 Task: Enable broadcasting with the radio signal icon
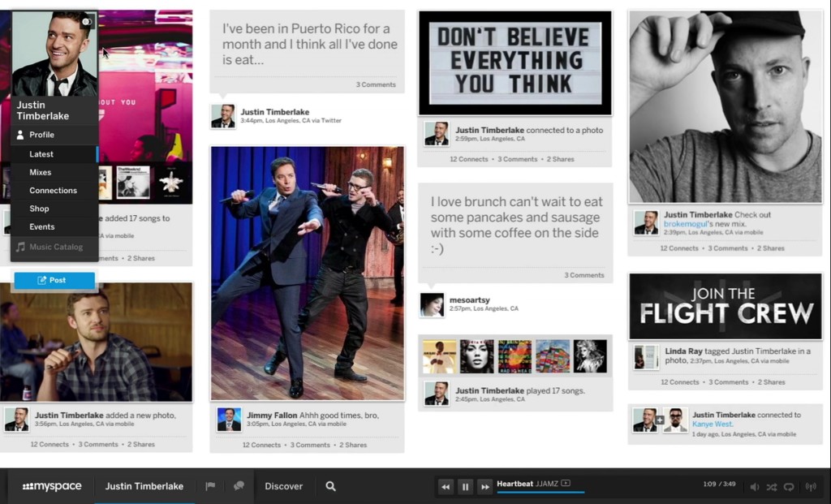[809, 487]
